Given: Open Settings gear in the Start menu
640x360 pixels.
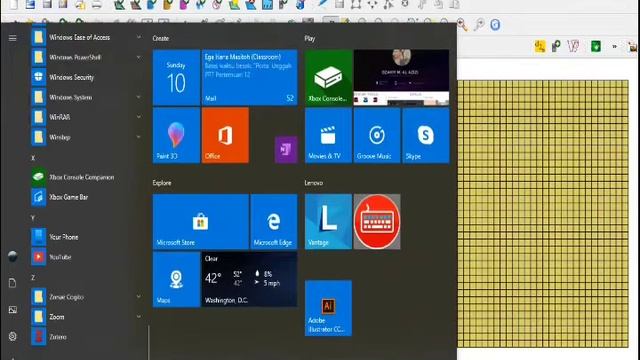Looking at the screenshot, I should click(x=13, y=336).
